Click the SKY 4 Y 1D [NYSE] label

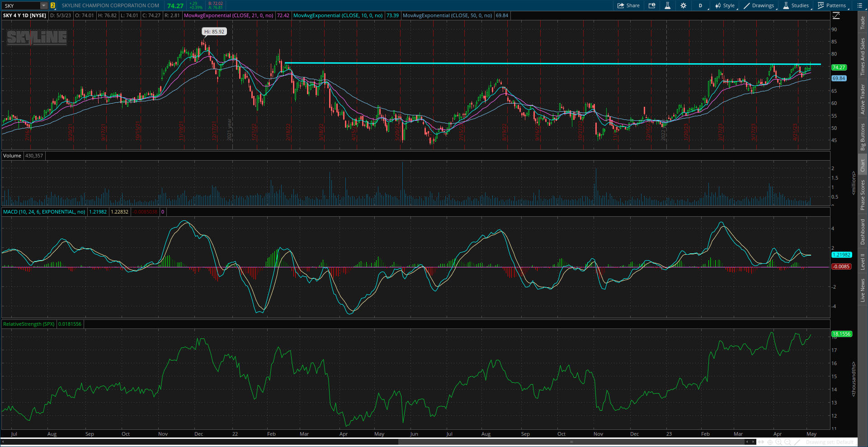pos(24,15)
